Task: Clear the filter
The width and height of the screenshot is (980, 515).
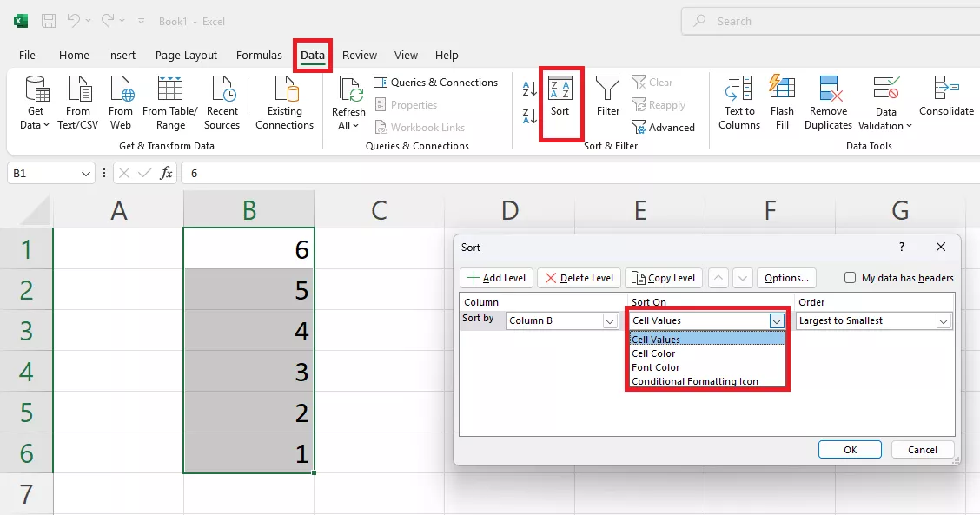Action: click(x=652, y=83)
